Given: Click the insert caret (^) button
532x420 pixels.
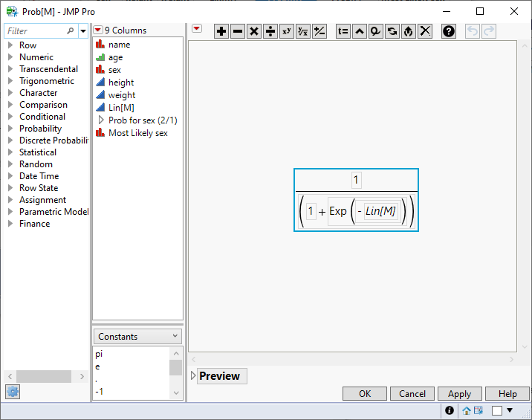Looking at the screenshot, I should [360, 31].
